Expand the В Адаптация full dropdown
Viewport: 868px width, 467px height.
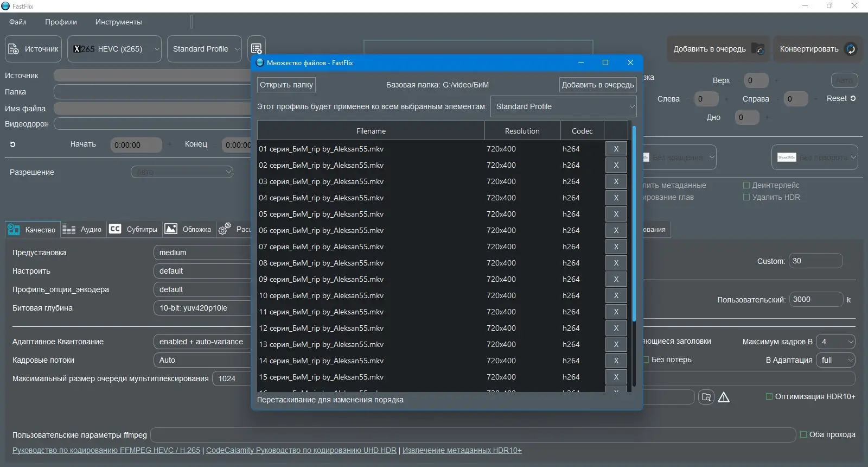click(835, 360)
